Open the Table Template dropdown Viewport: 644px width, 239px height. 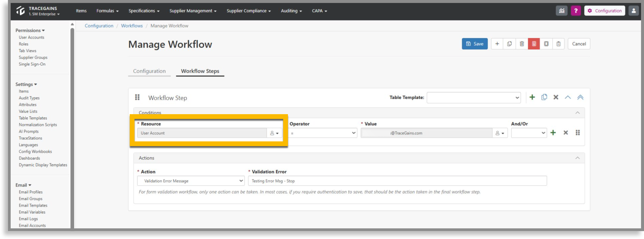(x=474, y=98)
